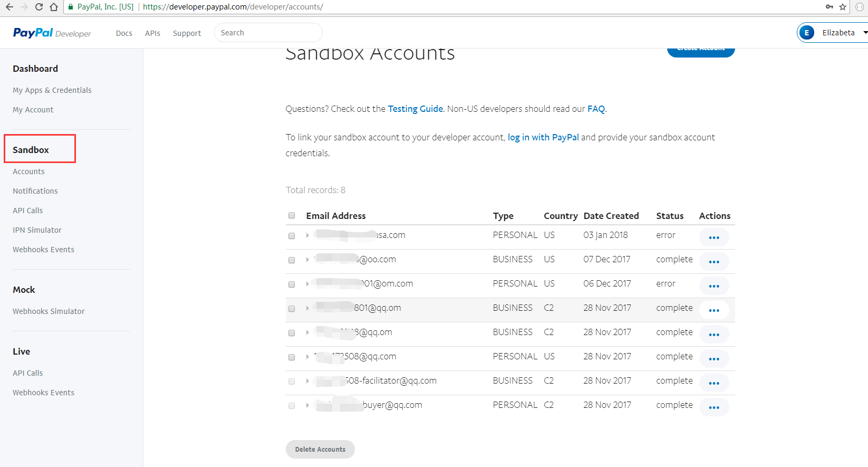The width and height of the screenshot is (868, 467).
Task: Toggle the select-all accounts checkbox
Action: coord(292,215)
